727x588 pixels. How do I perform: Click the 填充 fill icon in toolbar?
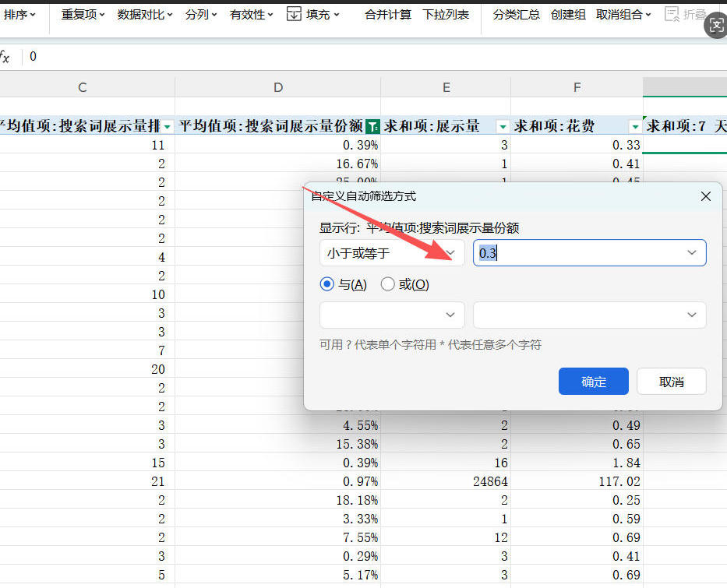pos(294,14)
